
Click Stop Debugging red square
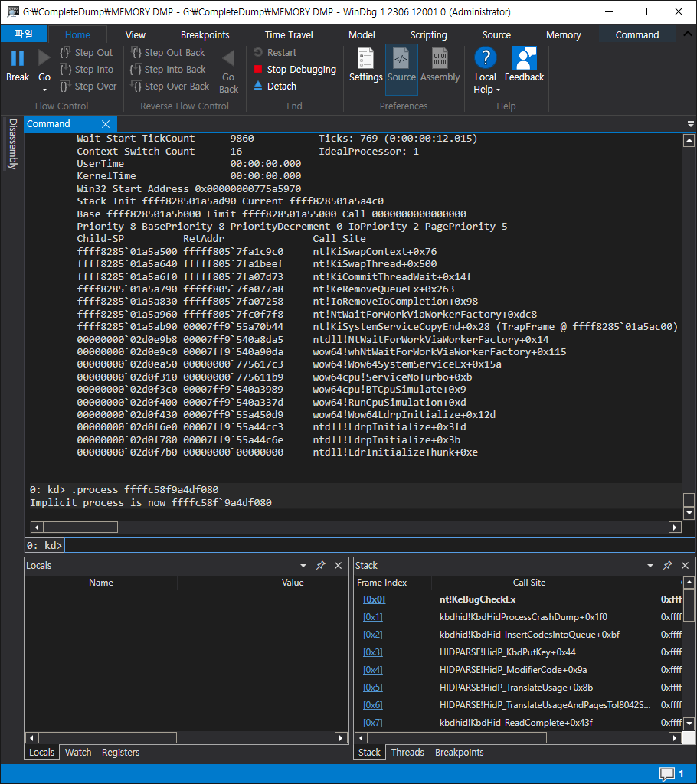pyautogui.click(x=258, y=69)
